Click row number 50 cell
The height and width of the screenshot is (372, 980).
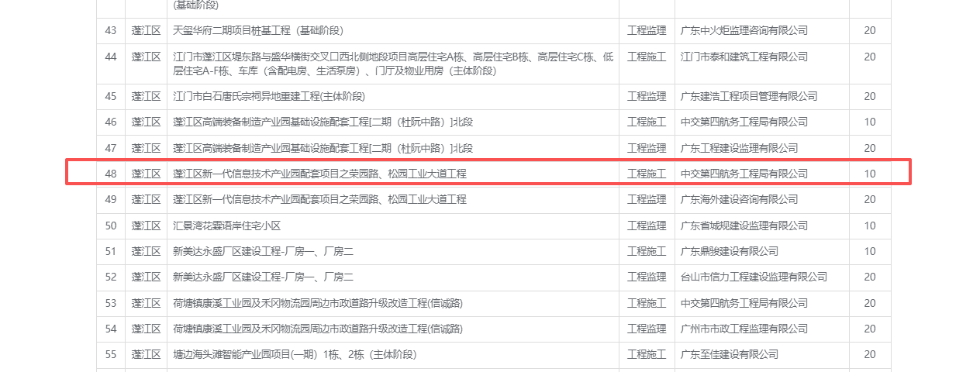click(x=110, y=226)
